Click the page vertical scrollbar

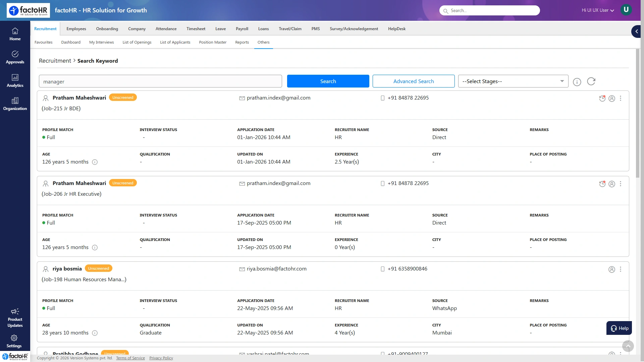pos(638,113)
